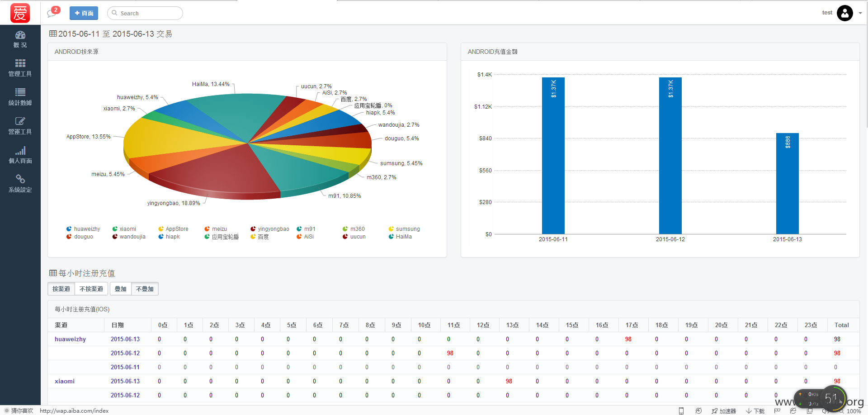Toggle the m91 legend marker

pyautogui.click(x=299, y=229)
